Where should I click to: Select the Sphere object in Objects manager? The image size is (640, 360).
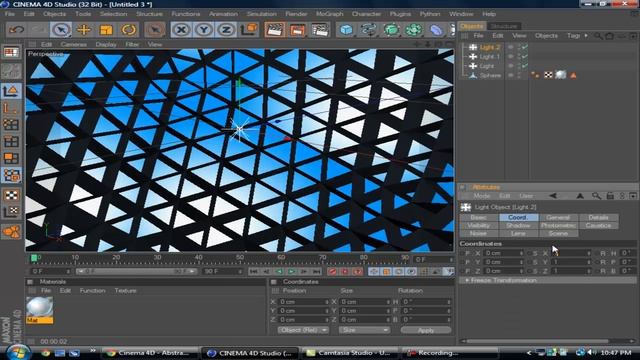490,75
